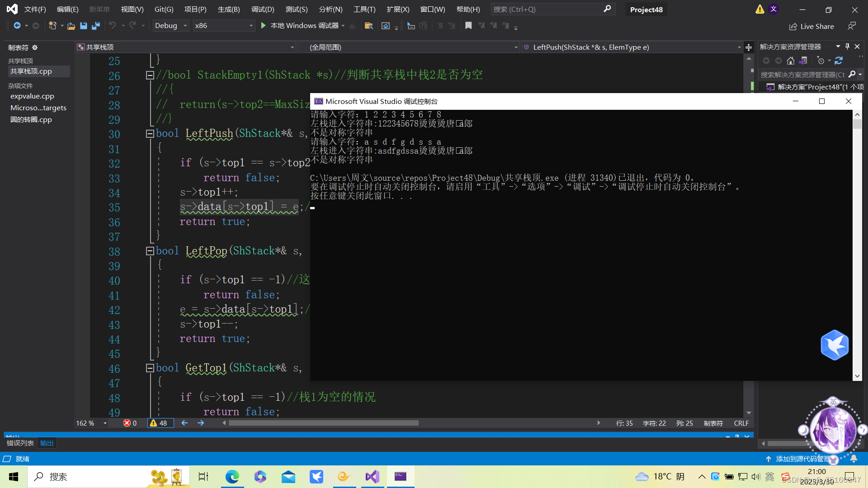Start the local Windows debugger (green play)

click(x=264, y=26)
